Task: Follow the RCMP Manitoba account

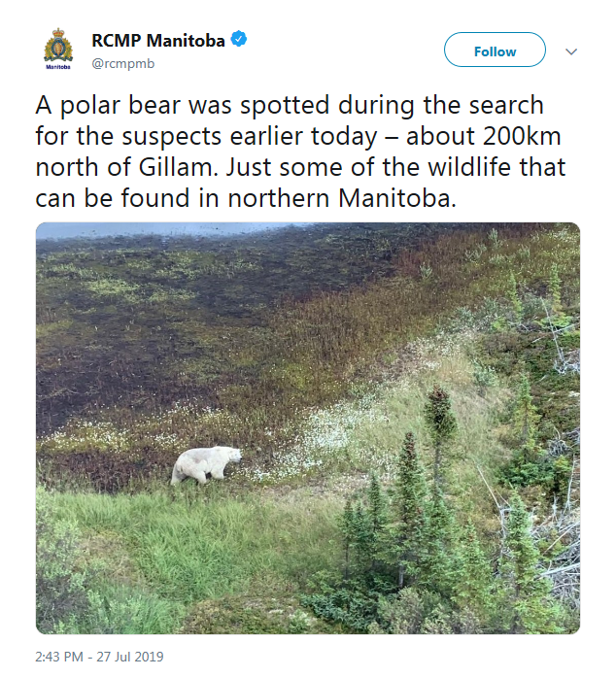Action: click(x=495, y=50)
